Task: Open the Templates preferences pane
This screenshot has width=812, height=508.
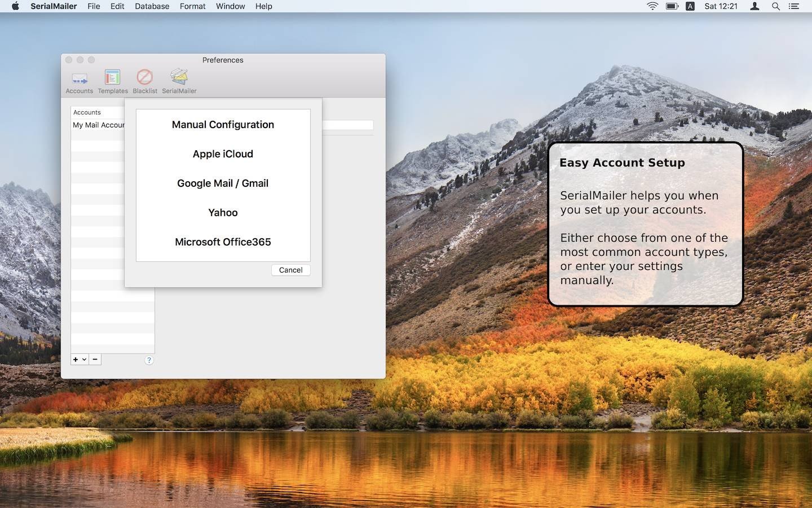Action: (113, 81)
